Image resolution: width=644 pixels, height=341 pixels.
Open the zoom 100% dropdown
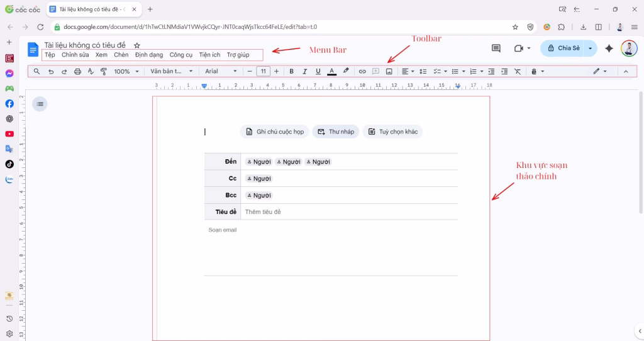coord(126,72)
